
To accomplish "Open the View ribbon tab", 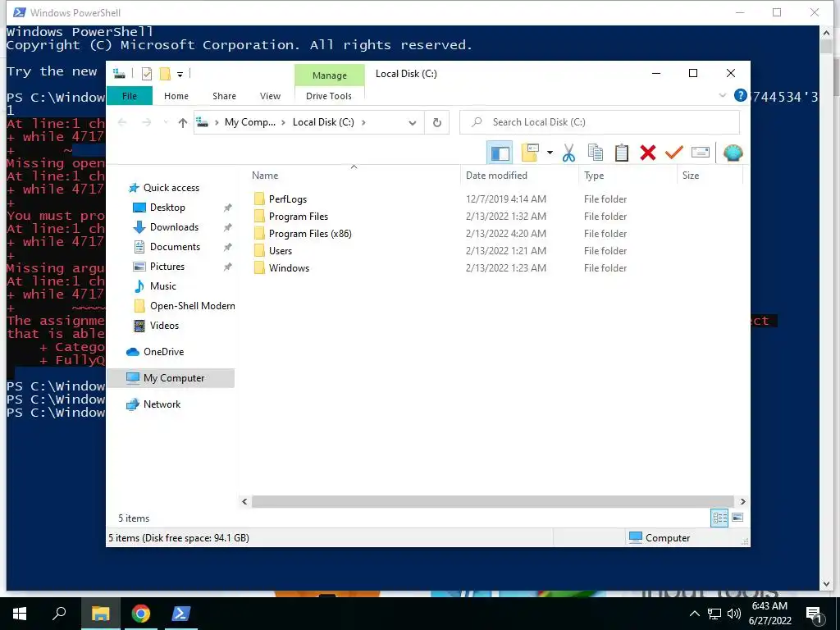I will click(270, 96).
